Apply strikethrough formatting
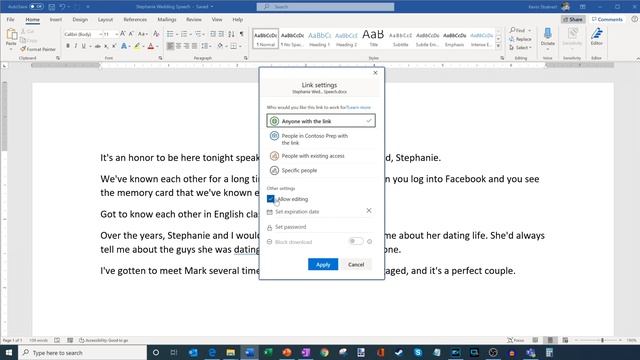The height and width of the screenshot is (360, 640). [98, 46]
